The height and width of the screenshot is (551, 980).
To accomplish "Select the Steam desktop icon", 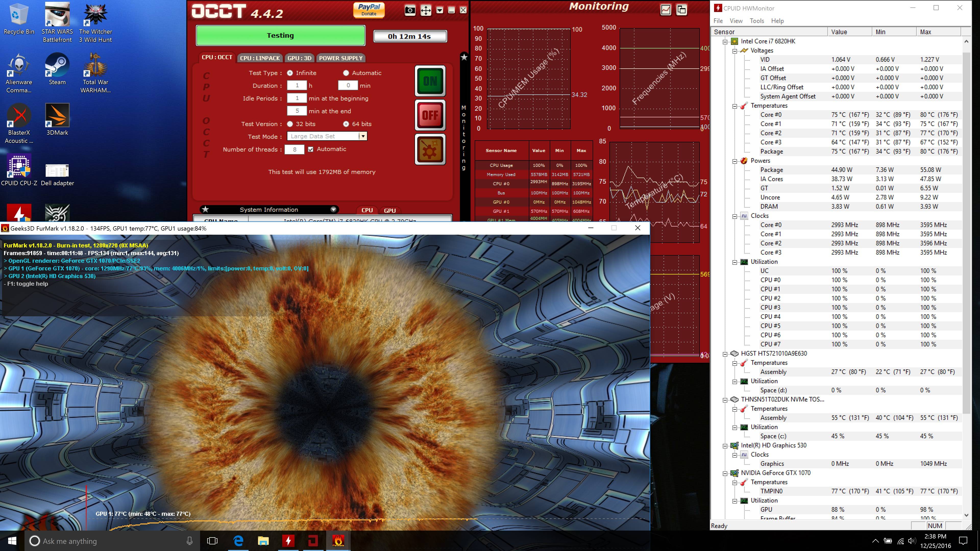I will [x=57, y=69].
